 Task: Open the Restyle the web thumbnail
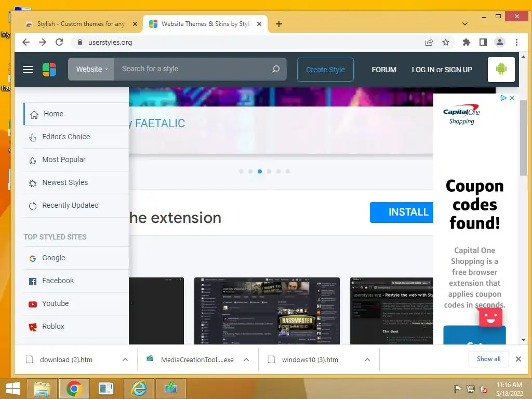(392, 311)
